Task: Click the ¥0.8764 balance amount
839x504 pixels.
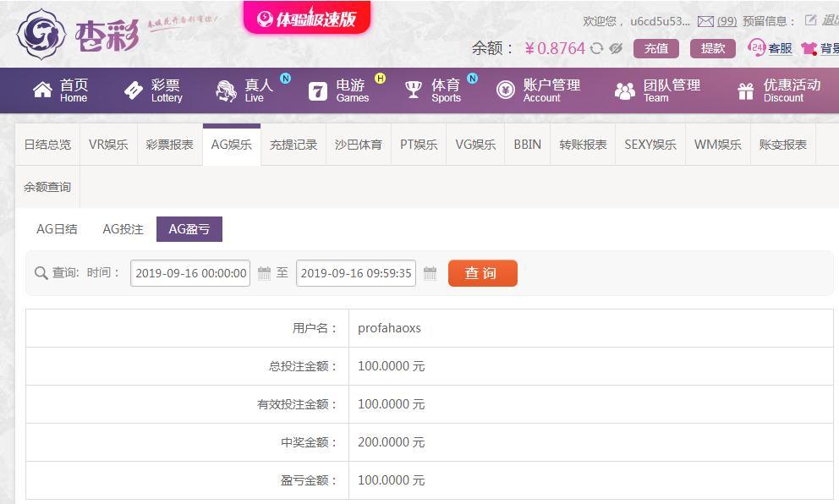Action: (x=555, y=49)
